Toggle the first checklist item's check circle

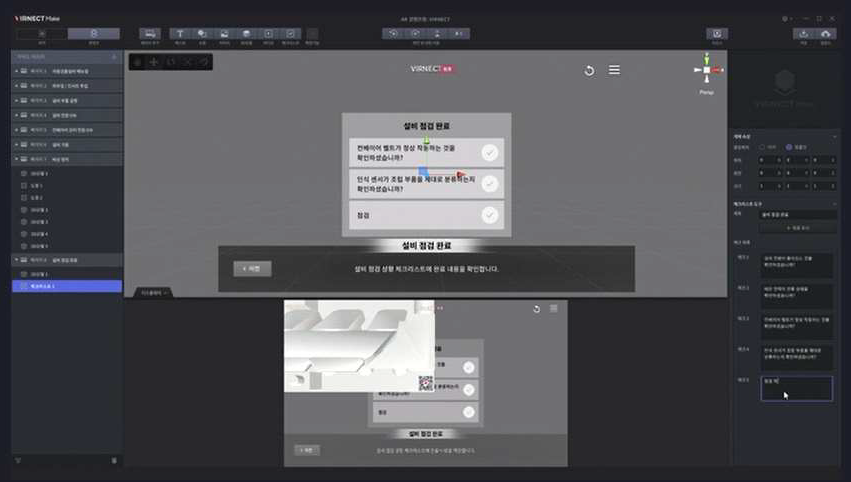(x=489, y=153)
